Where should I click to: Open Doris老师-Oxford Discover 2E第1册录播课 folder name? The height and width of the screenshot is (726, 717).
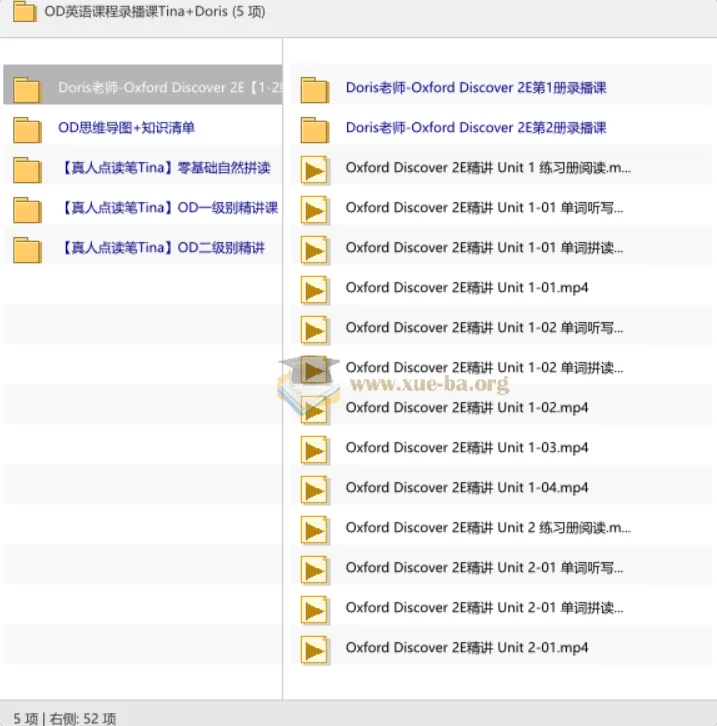(476, 88)
